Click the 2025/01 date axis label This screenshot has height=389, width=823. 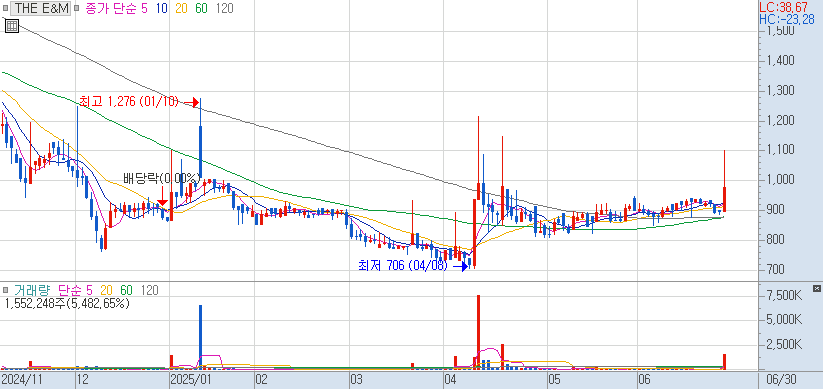point(191,379)
